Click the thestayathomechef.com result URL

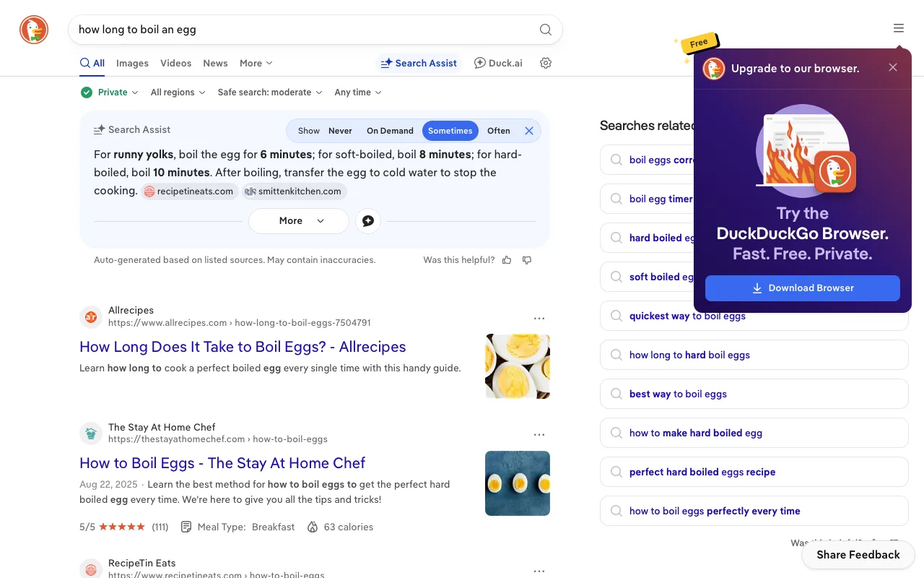(x=218, y=439)
